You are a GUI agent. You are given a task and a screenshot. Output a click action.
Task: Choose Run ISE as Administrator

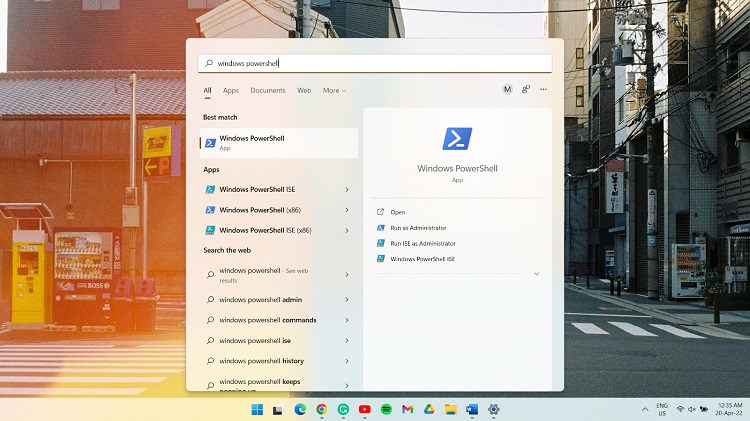[x=423, y=244]
